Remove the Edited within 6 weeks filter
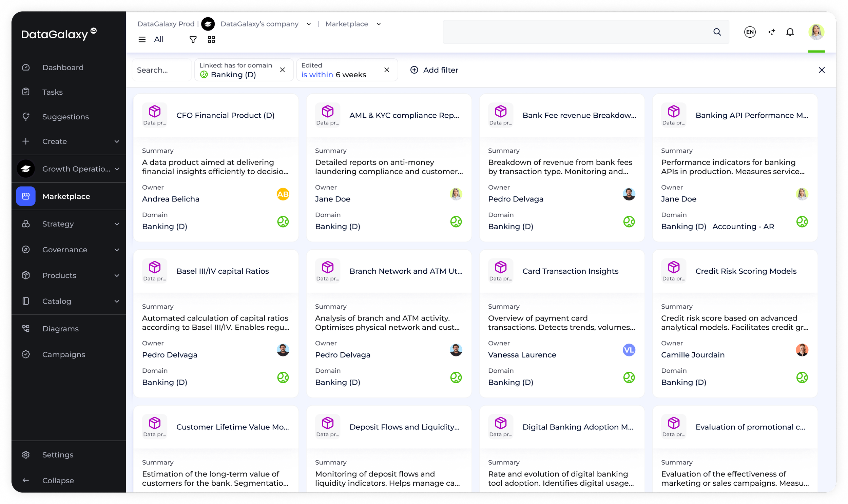 click(386, 70)
